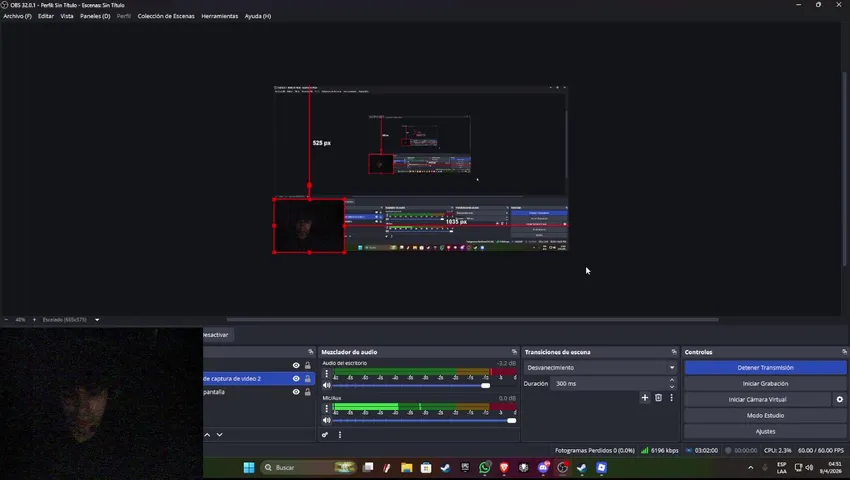Zoom out the preview with the minus icon
Screen dimensions: 850x480
[x=6, y=319]
